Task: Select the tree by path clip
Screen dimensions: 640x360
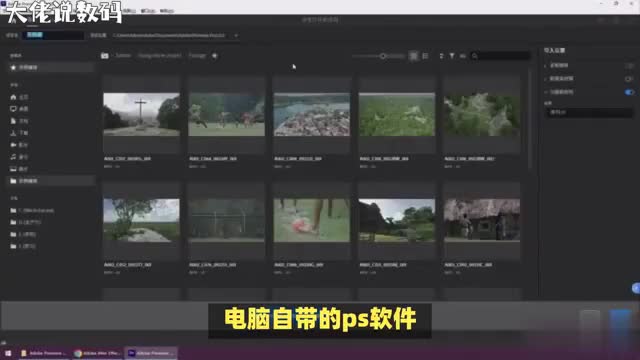Action: 141,220
